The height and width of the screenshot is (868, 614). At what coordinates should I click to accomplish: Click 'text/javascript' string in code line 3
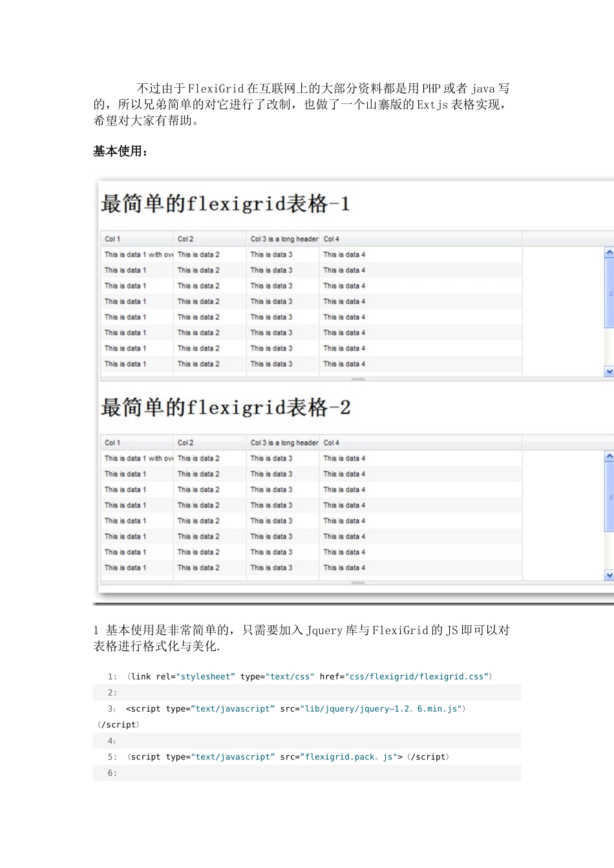(x=233, y=709)
